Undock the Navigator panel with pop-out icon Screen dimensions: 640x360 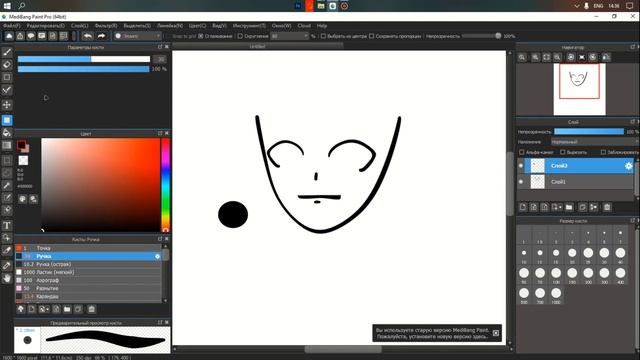(x=632, y=47)
